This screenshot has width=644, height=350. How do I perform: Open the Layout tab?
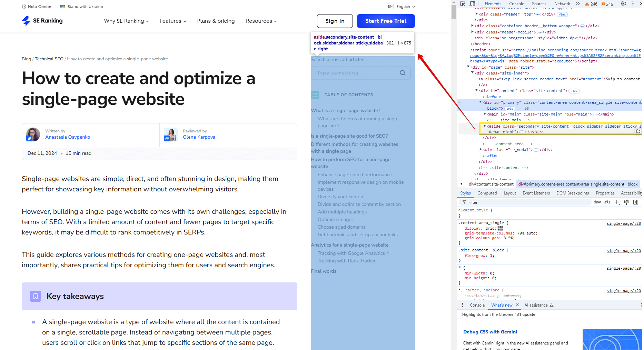510,193
